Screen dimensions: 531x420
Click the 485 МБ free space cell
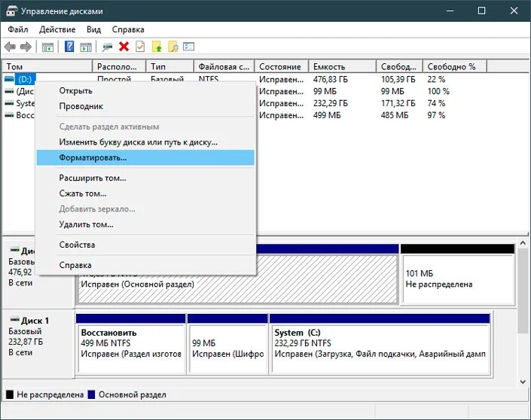pos(395,115)
